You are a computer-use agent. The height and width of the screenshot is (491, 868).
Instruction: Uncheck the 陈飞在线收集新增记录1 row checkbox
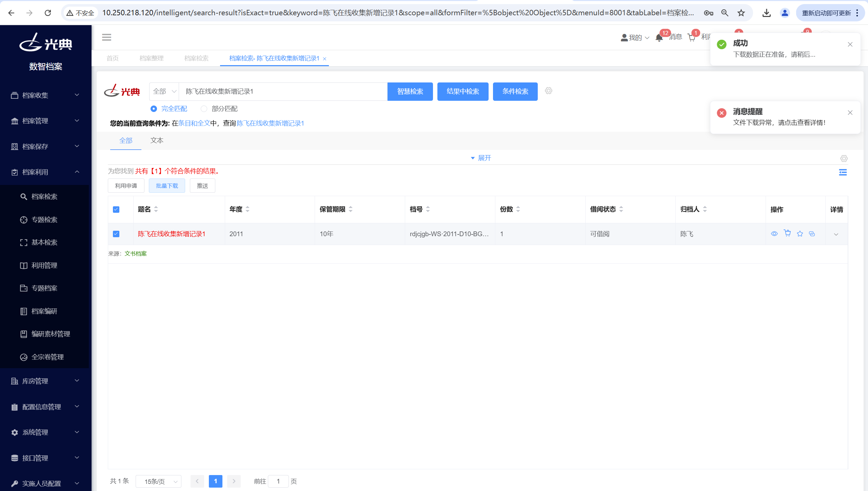[116, 234]
